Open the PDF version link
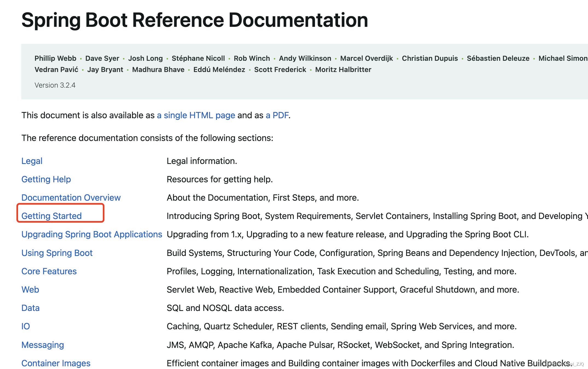The width and height of the screenshot is (588, 369). [277, 115]
